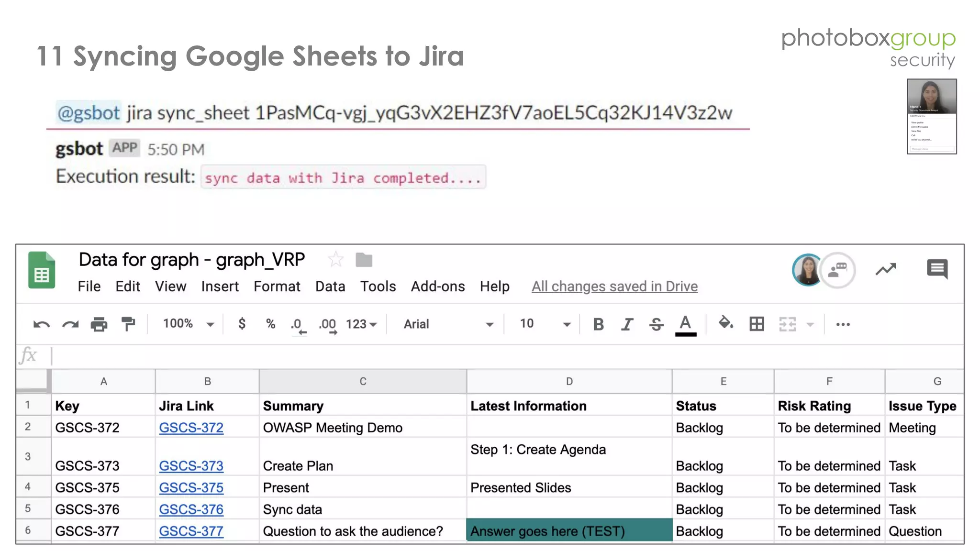Open the GSCS-376 Jira link
980x551 pixels.
(191, 509)
